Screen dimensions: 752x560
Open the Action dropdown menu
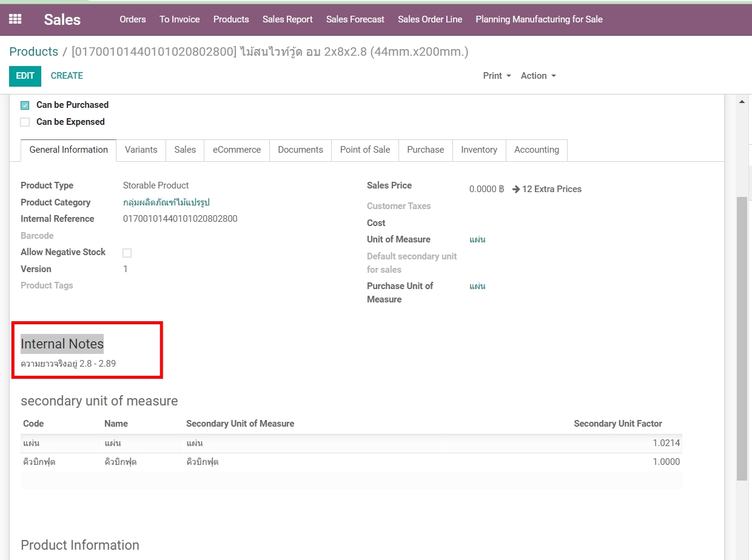pos(538,76)
